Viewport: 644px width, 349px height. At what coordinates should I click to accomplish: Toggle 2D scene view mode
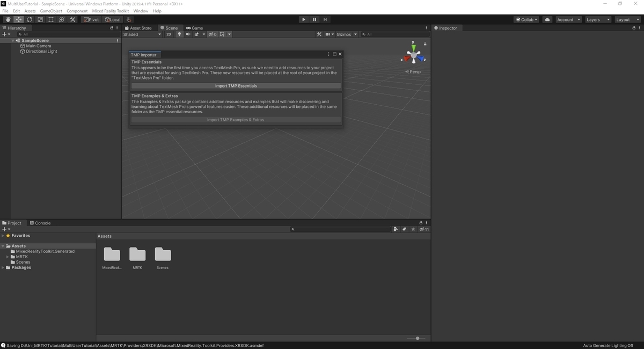pyautogui.click(x=169, y=34)
